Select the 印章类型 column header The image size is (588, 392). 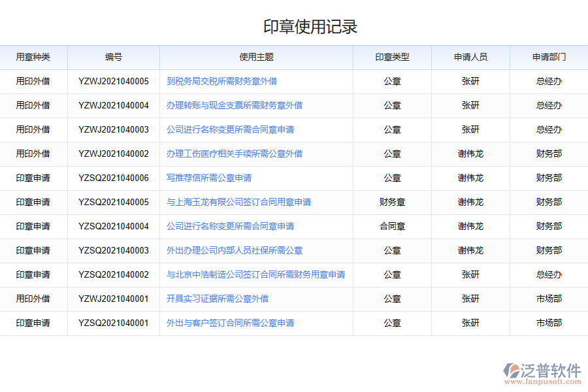point(392,57)
